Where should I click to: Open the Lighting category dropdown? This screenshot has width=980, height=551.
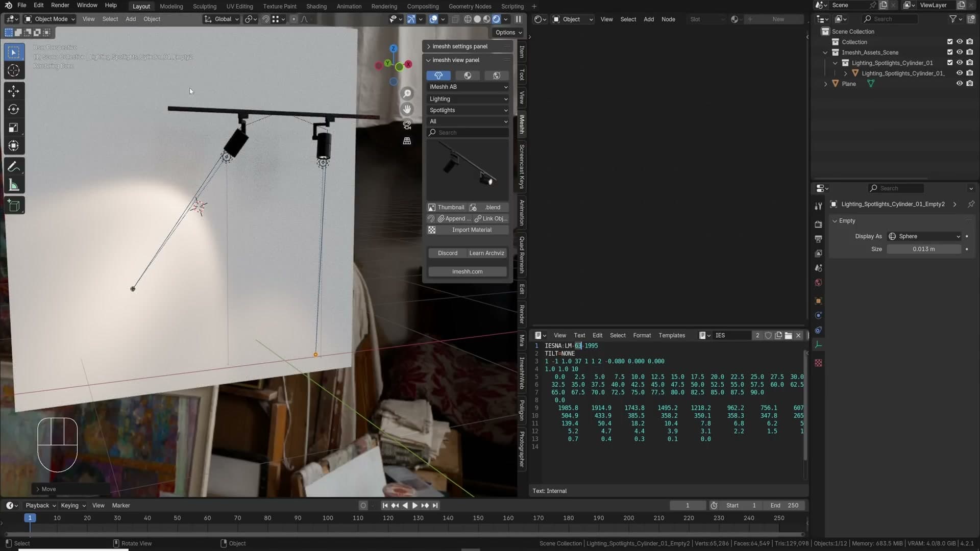point(468,99)
